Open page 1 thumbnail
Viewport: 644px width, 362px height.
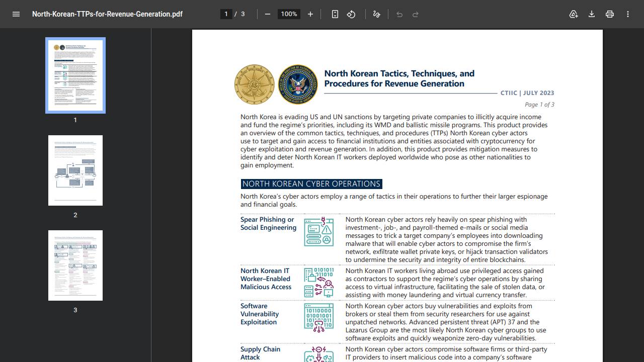pyautogui.click(x=75, y=75)
